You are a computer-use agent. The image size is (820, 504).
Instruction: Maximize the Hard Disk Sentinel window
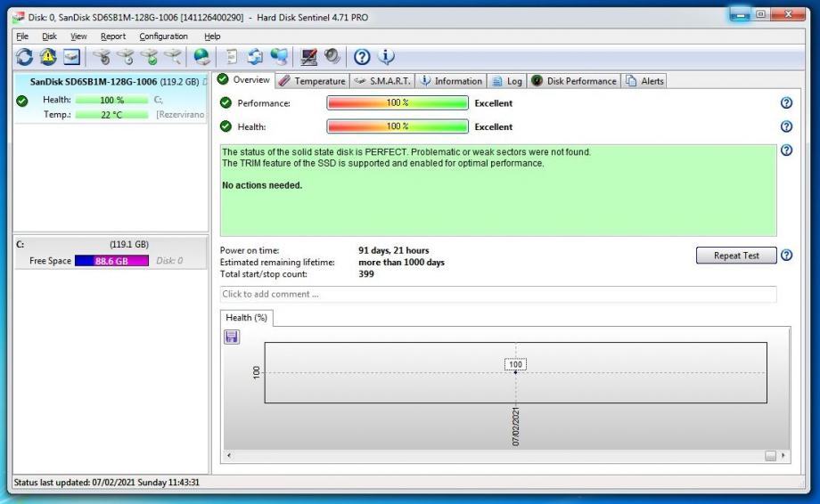pyautogui.click(x=761, y=14)
